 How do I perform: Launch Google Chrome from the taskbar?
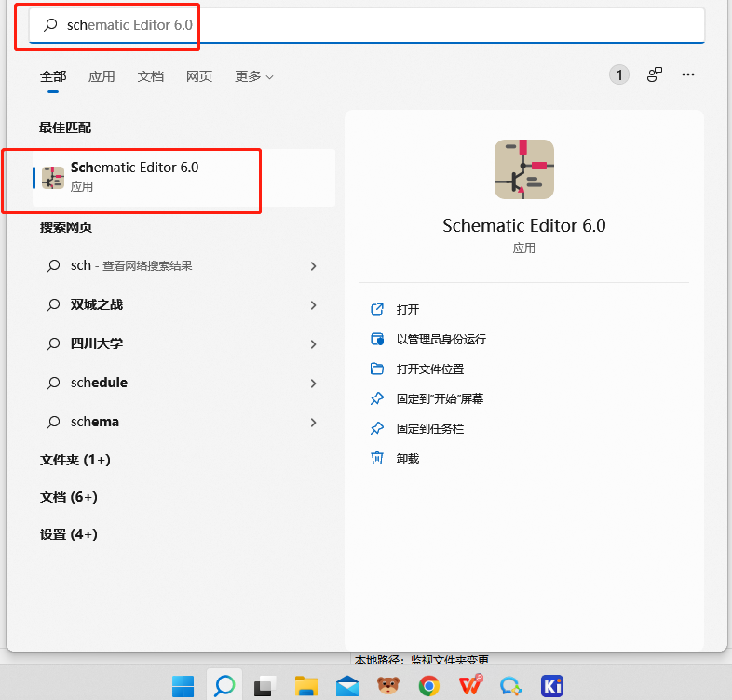click(429, 686)
